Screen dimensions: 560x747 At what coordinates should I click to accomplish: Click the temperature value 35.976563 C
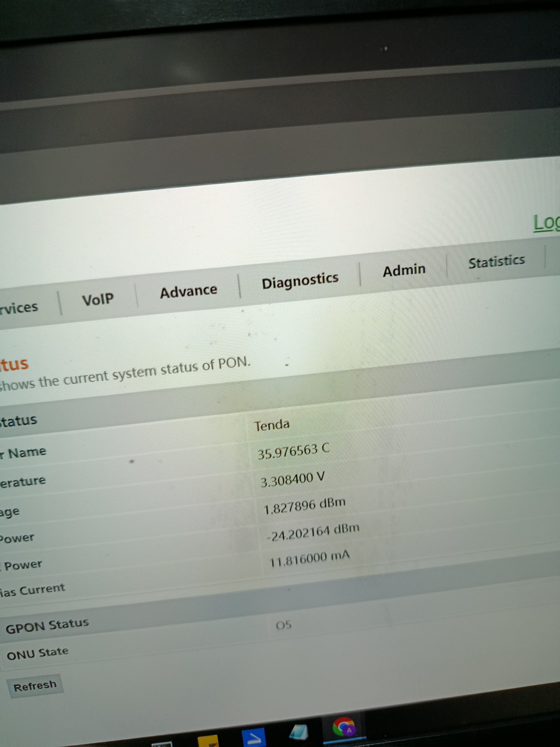293,452
